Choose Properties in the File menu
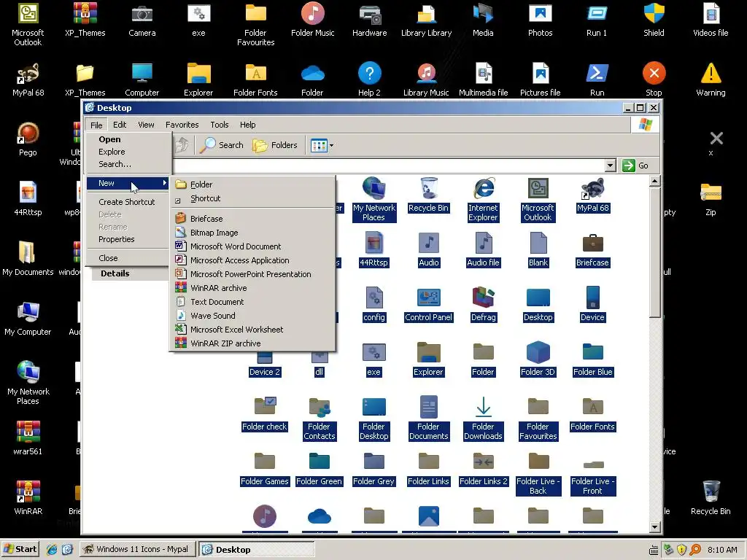Viewport: 747px width, 560px height. pos(128,239)
